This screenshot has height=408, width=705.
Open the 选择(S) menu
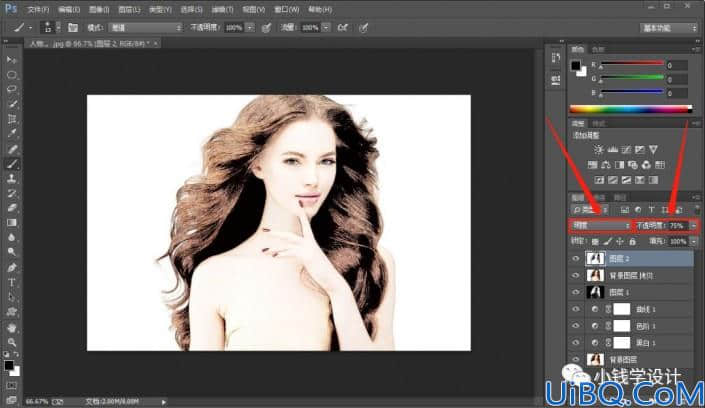coord(191,9)
